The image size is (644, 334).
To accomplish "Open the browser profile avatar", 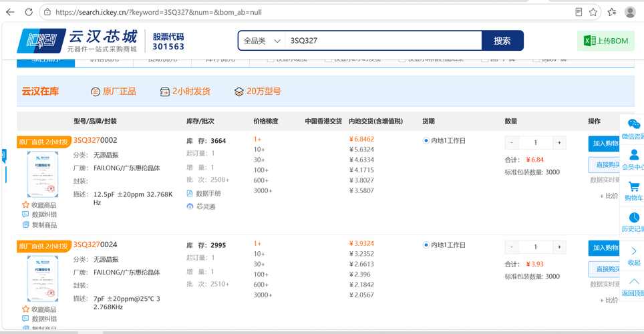I will (630, 12).
